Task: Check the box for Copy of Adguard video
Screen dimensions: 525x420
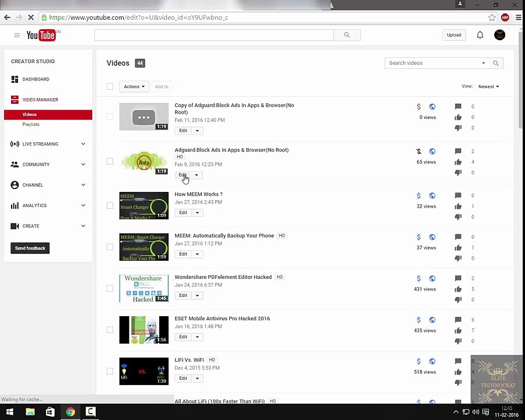Action: (110, 116)
